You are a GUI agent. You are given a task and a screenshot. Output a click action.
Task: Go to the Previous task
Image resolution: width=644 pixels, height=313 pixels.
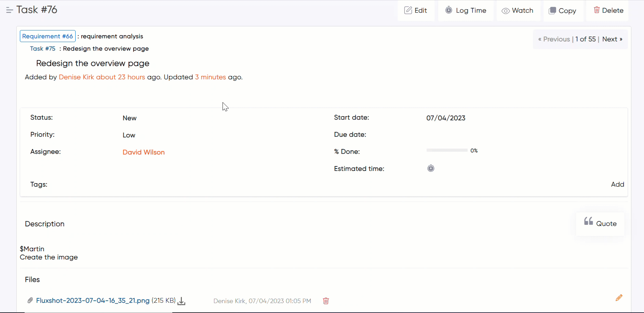tap(554, 39)
